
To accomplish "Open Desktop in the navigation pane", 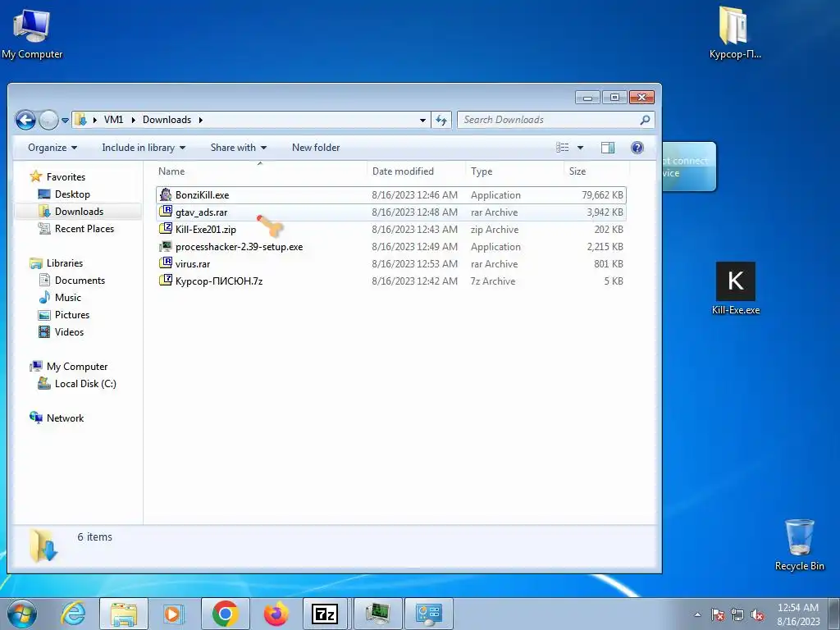I will [x=72, y=194].
